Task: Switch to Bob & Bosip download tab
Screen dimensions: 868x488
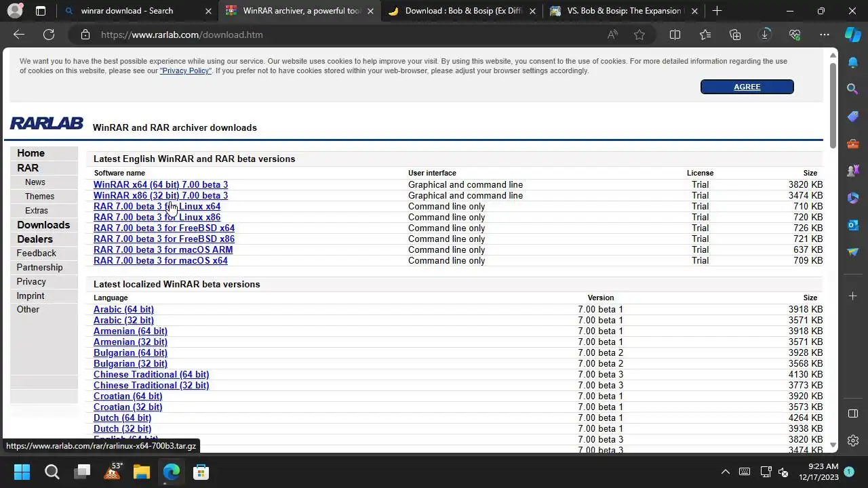Action: tap(464, 11)
